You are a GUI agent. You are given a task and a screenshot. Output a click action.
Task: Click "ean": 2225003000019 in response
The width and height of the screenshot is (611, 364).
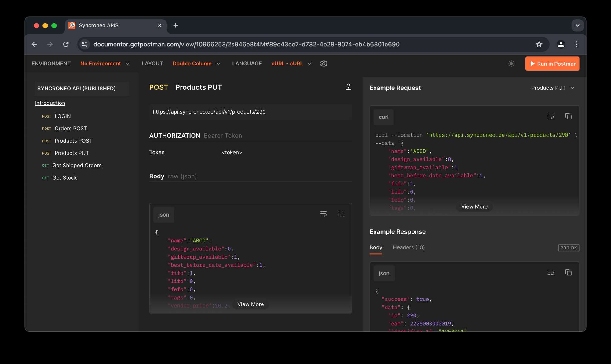(x=421, y=323)
